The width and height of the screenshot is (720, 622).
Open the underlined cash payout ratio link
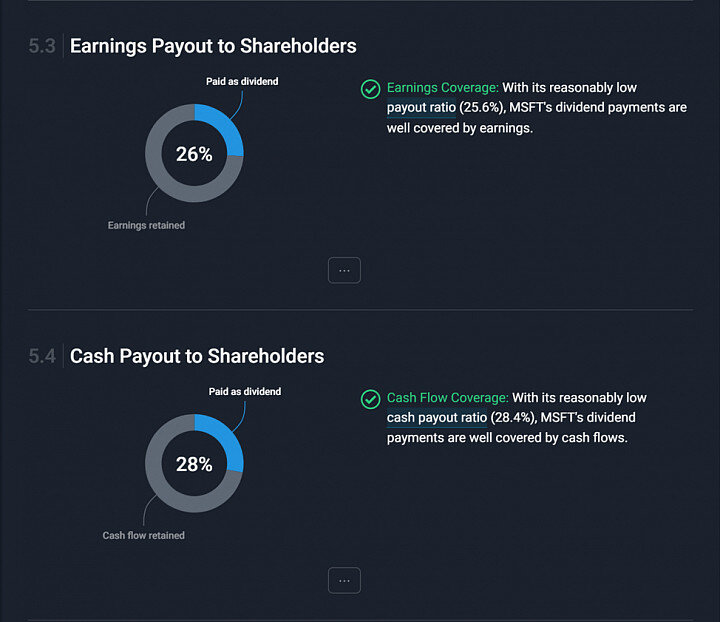(437, 418)
